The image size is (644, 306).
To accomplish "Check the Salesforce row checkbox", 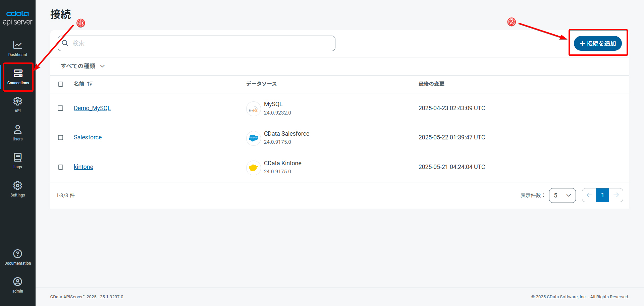I will click(x=60, y=137).
